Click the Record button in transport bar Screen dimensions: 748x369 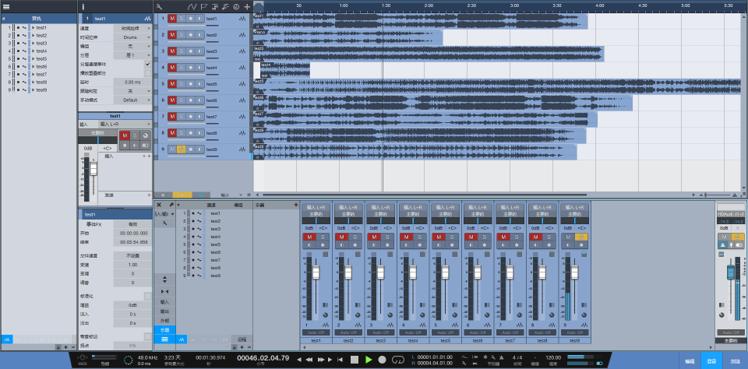point(382,360)
